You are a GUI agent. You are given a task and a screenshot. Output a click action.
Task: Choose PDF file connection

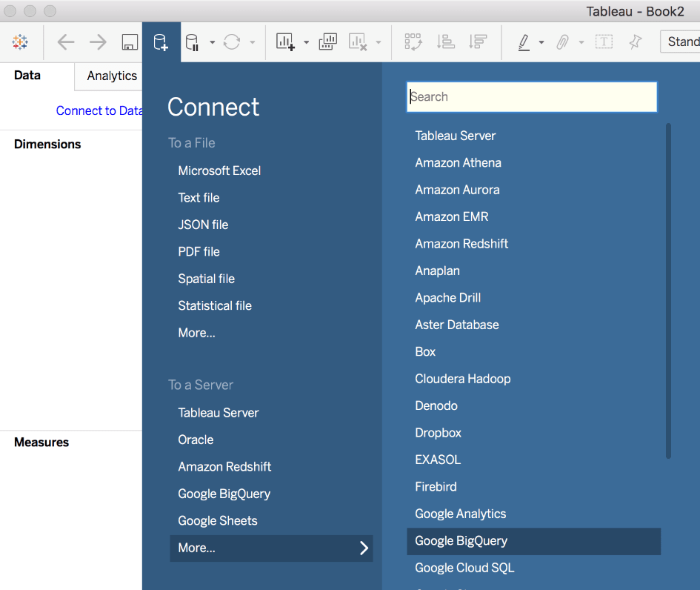199,252
